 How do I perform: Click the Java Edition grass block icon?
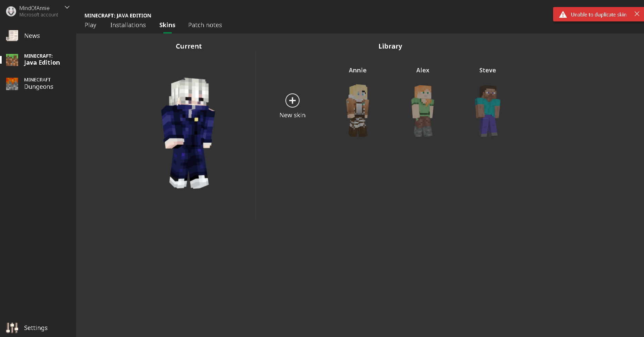12,60
